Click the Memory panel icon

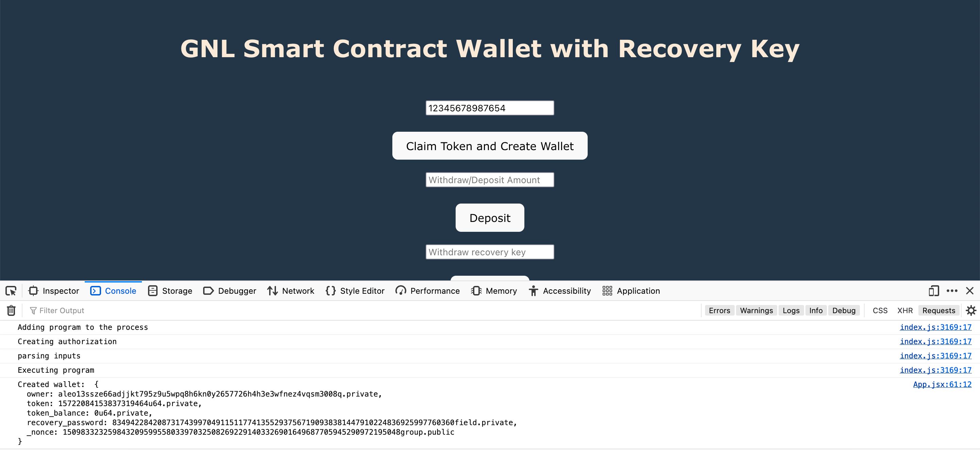tap(476, 291)
